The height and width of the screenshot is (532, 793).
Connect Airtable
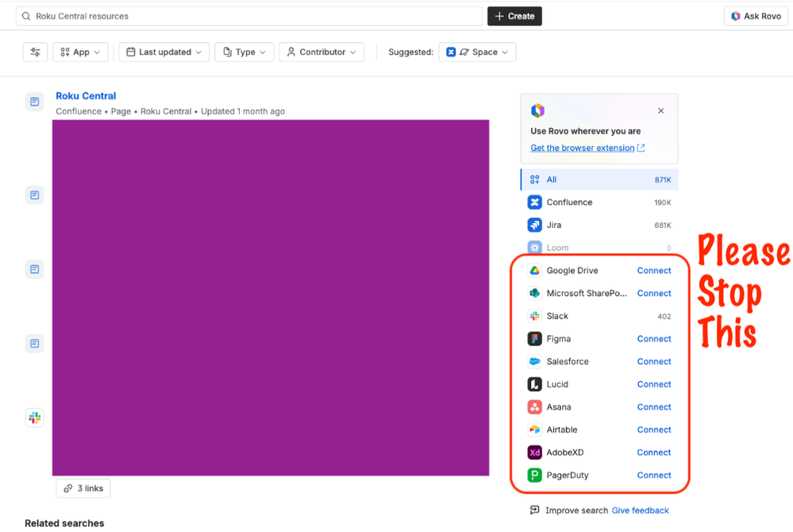click(x=654, y=430)
